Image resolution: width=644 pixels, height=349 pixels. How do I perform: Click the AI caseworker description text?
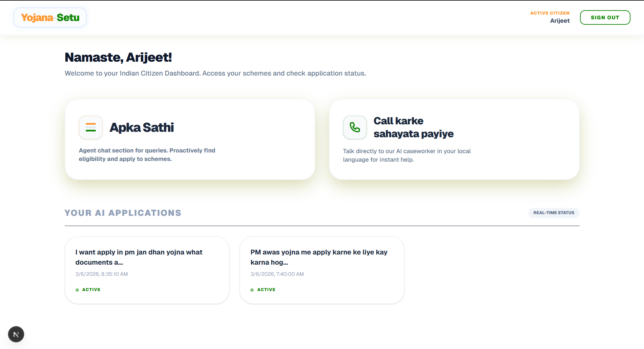(407, 155)
